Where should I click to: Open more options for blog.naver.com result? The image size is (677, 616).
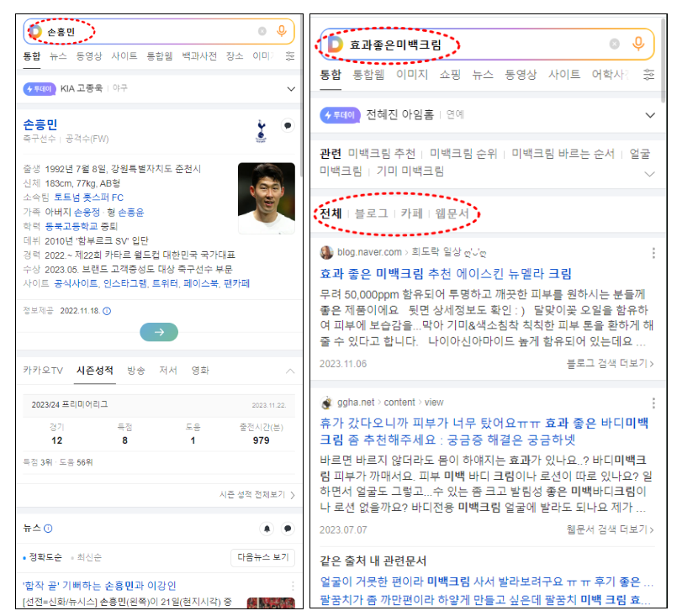pyautogui.click(x=653, y=253)
